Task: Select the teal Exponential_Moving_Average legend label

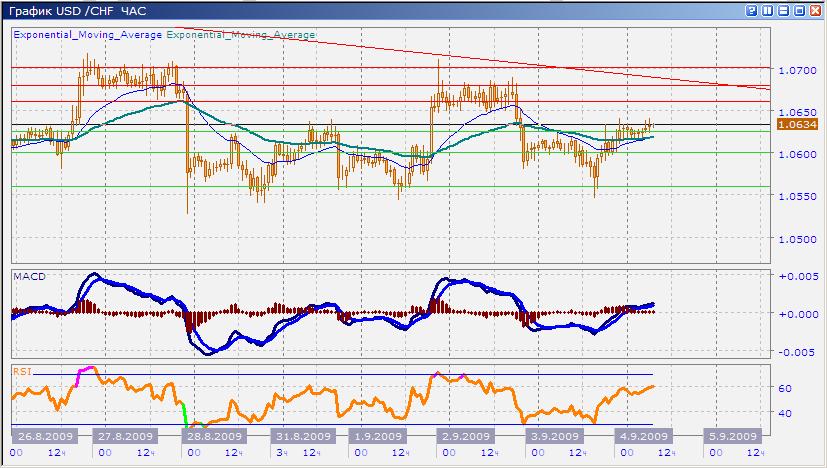Action: [x=241, y=34]
